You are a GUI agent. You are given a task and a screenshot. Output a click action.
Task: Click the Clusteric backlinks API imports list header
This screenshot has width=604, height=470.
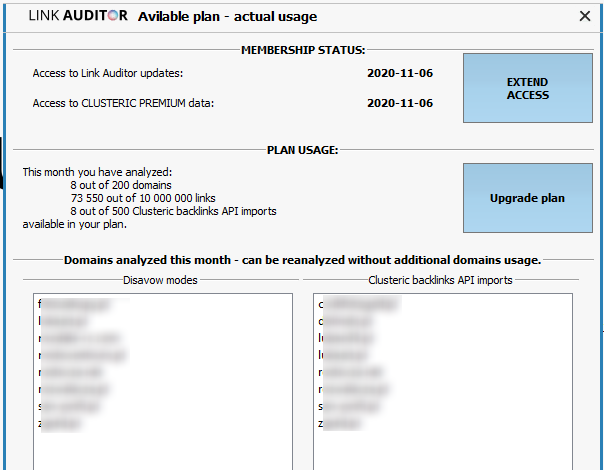[x=440, y=280]
